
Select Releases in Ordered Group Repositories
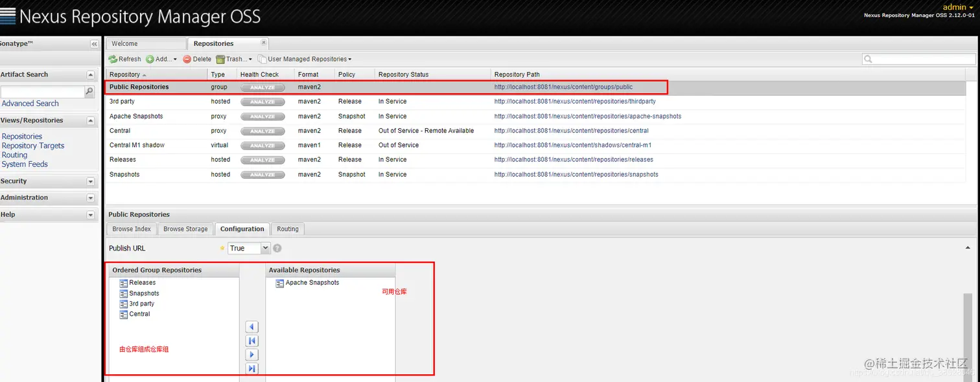click(x=142, y=283)
